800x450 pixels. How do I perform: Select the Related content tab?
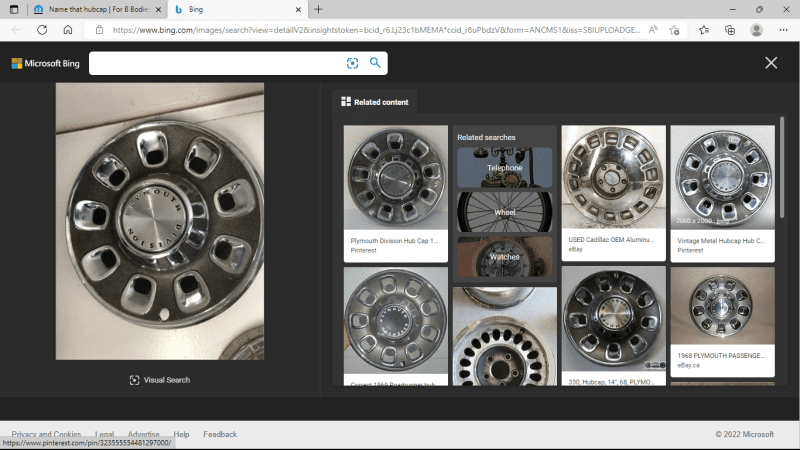(374, 102)
